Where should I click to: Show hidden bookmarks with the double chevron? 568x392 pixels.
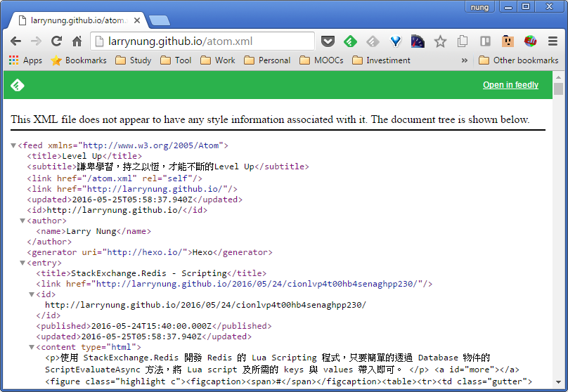click(x=465, y=60)
